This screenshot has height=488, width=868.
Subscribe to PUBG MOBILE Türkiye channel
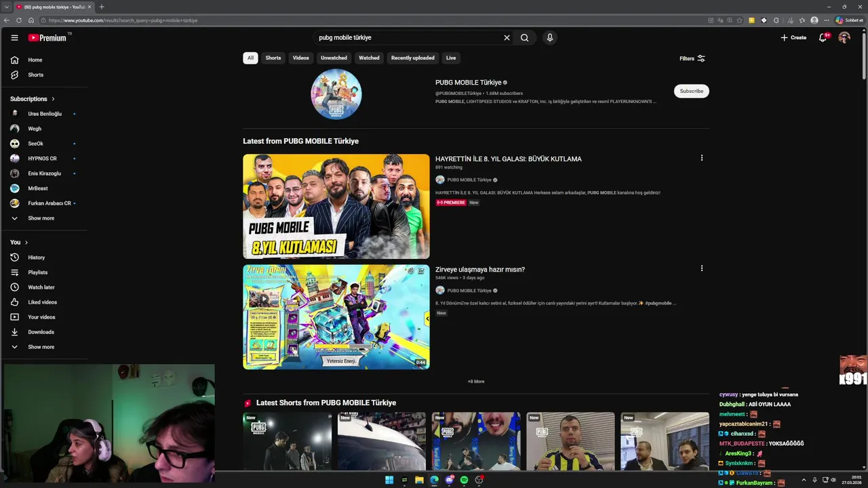[x=692, y=91]
